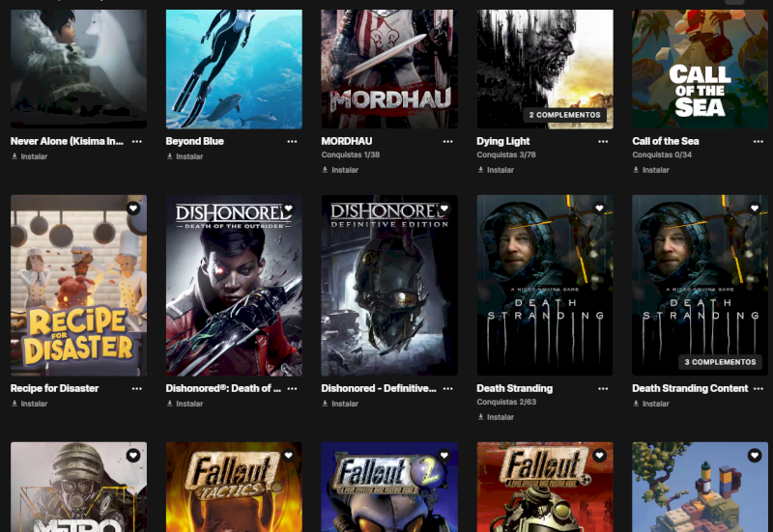Image resolution: width=773 pixels, height=532 pixels.
Task: Open three-dot menu for Dying Light
Action: pos(603,141)
